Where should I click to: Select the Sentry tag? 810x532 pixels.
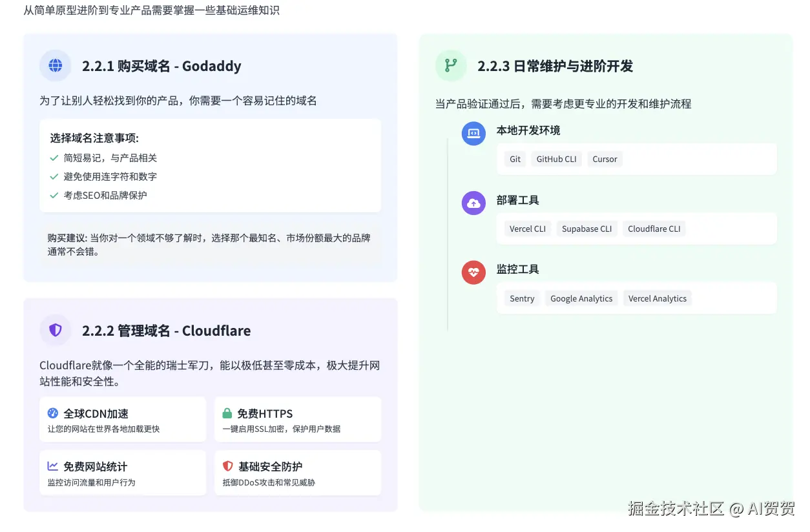(x=522, y=298)
